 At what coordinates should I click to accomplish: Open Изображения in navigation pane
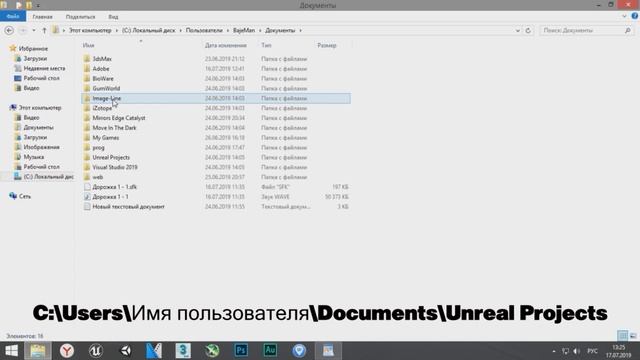point(41,147)
